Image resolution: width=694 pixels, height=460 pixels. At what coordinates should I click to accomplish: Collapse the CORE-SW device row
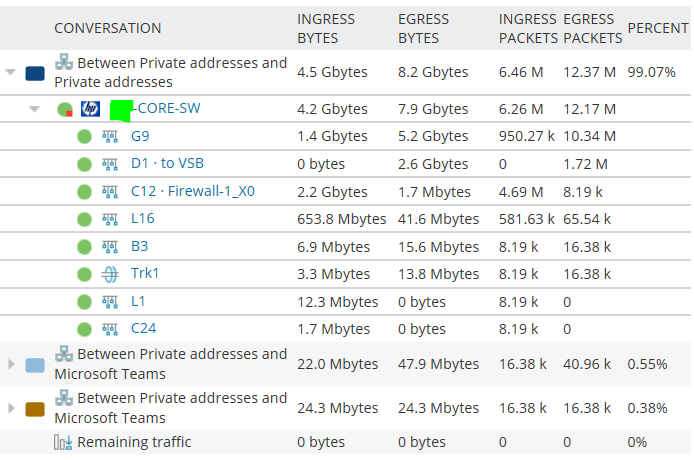pyautogui.click(x=35, y=109)
